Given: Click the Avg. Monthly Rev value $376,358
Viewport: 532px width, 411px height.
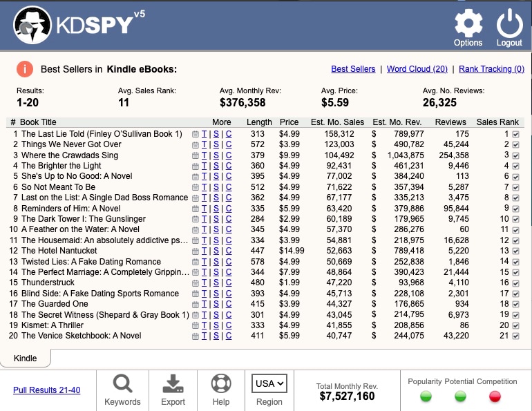Looking at the screenshot, I should (x=243, y=102).
